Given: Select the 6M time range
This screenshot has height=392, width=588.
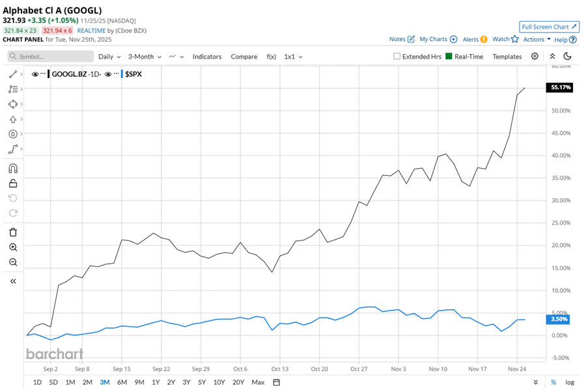Looking at the screenshot, I should pos(122,382).
